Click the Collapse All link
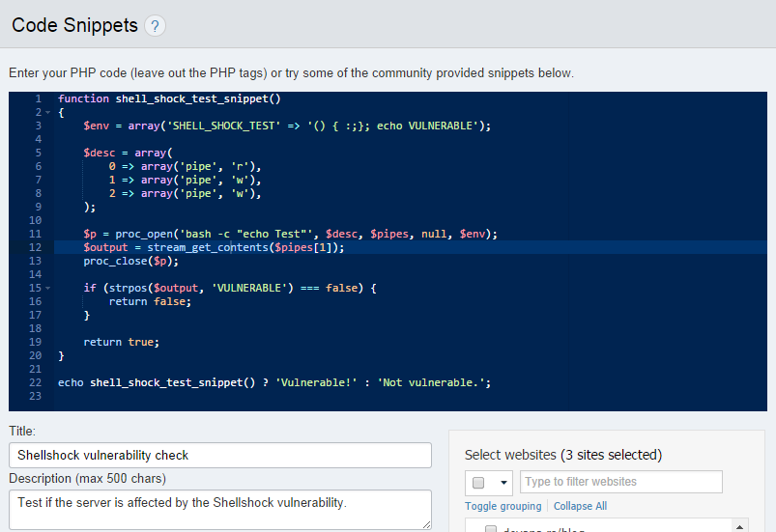The width and height of the screenshot is (776, 532). click(x=580, y=506)
